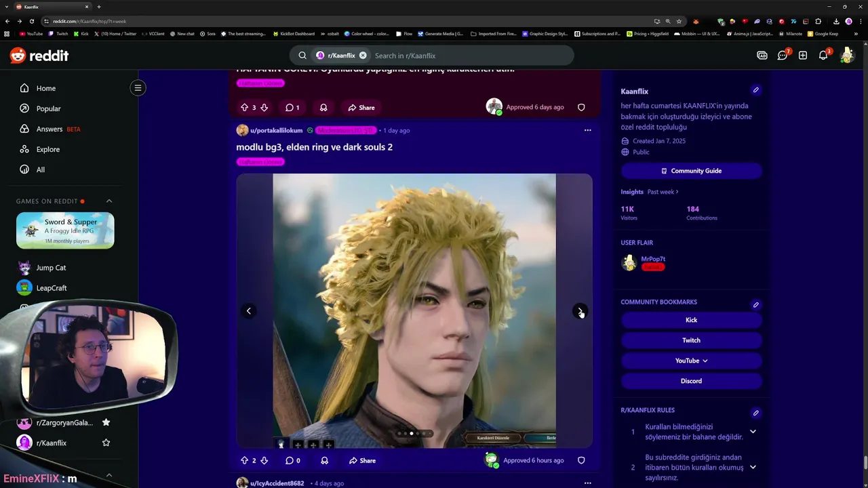Upvote the post approved 6 days ago

[244, 107]
